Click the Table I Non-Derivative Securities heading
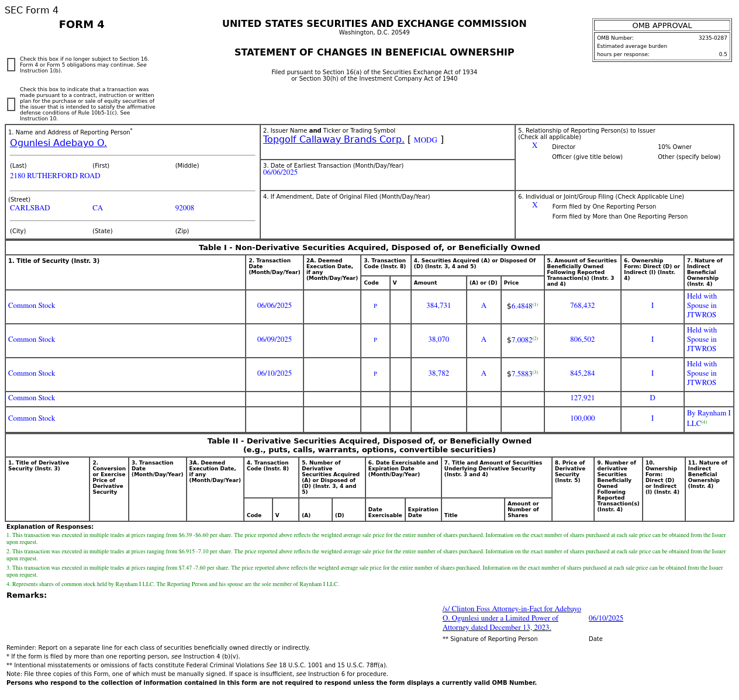 pos(369,248)
